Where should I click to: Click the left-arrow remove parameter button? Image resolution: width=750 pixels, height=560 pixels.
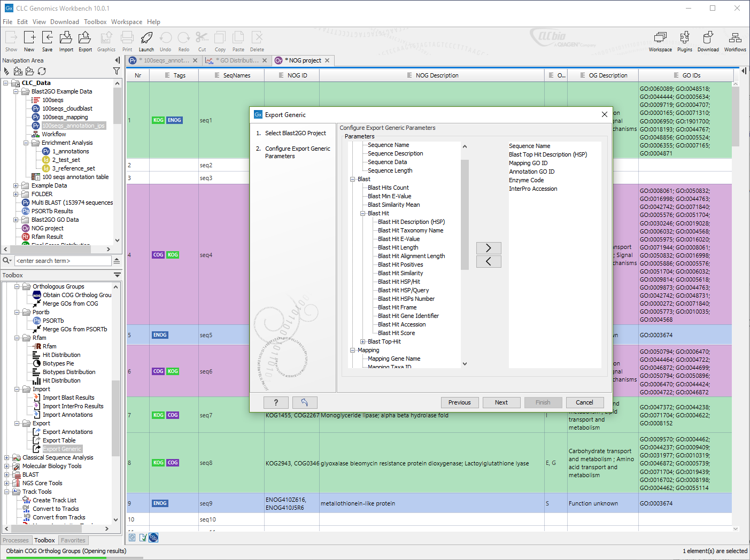pyautogui.click(x=489, y=261)
